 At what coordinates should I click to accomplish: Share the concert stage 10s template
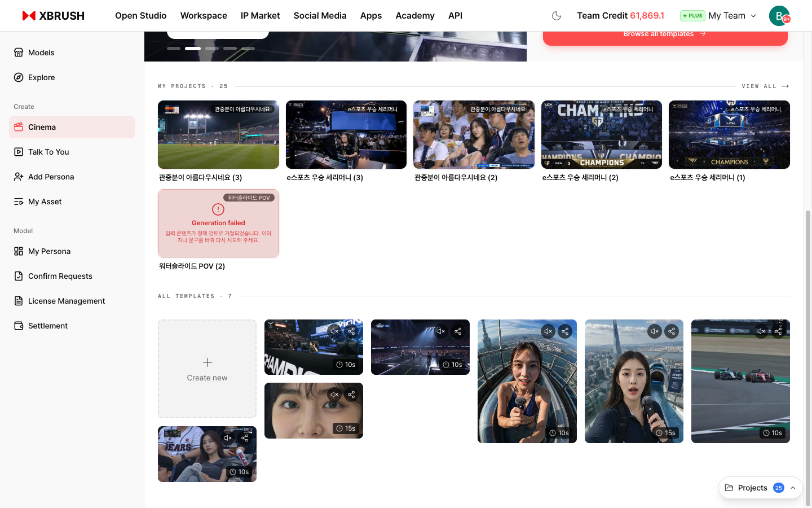pos(458,331)
